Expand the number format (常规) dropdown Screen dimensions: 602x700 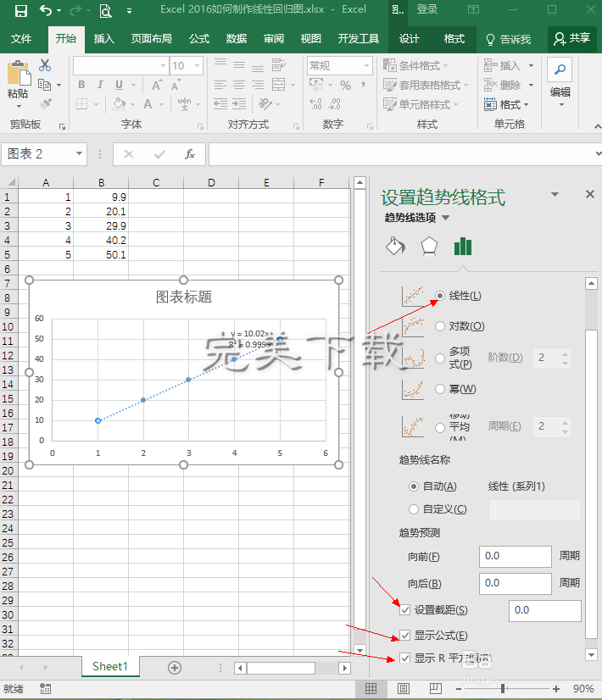coord(367,65)
